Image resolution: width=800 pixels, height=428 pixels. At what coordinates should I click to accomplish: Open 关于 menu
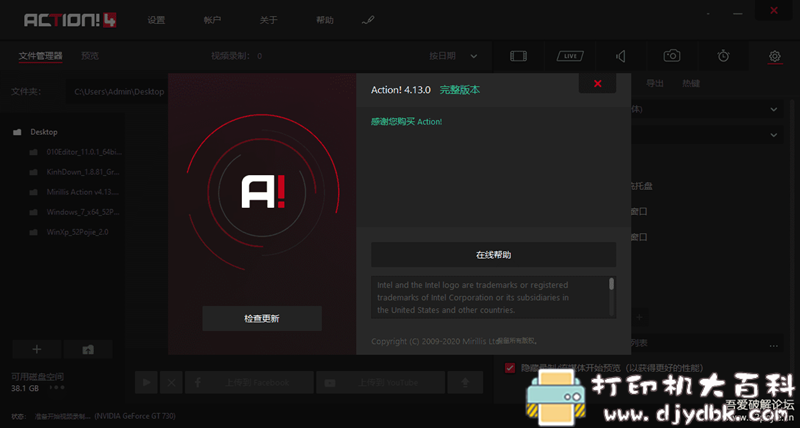[268, 20]
